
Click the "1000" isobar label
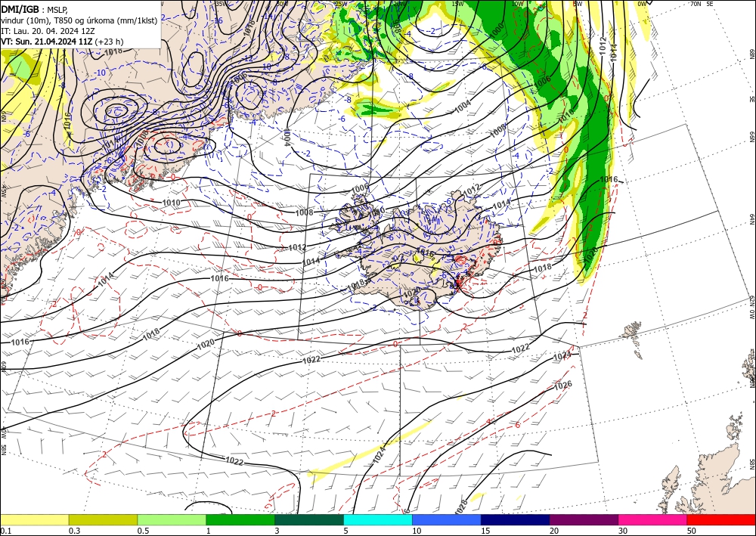(x=497, y=32)
